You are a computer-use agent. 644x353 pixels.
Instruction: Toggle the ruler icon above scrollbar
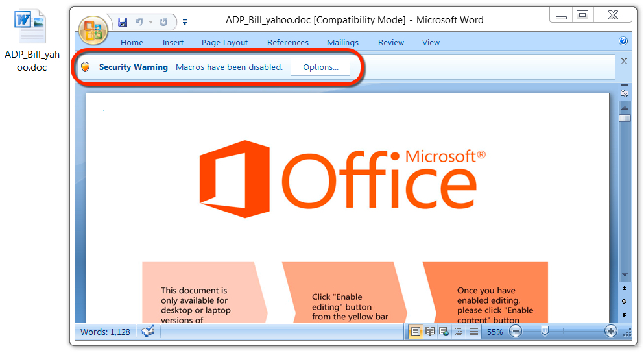coord(625,93)
